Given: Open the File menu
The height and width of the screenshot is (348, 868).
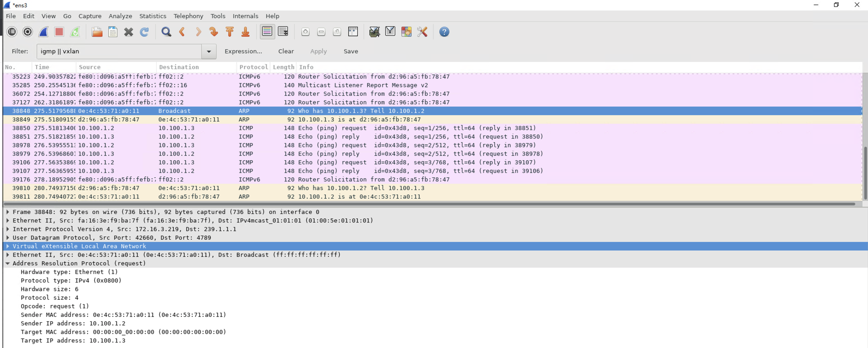Looking at the screenshot, I should tap(11, 16).
